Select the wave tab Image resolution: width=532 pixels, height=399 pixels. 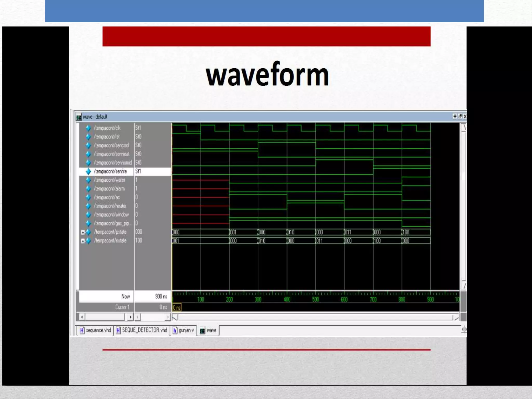tap(208, 330)
